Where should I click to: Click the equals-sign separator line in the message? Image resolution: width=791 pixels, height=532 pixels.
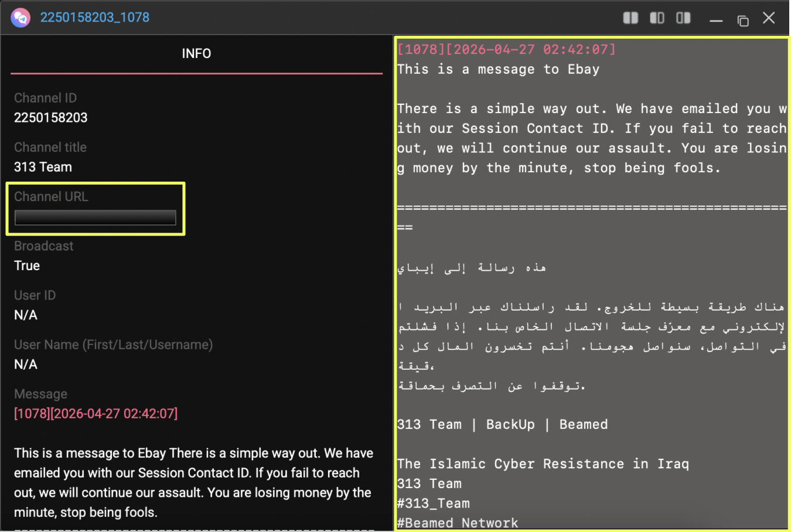pos(592,208)
